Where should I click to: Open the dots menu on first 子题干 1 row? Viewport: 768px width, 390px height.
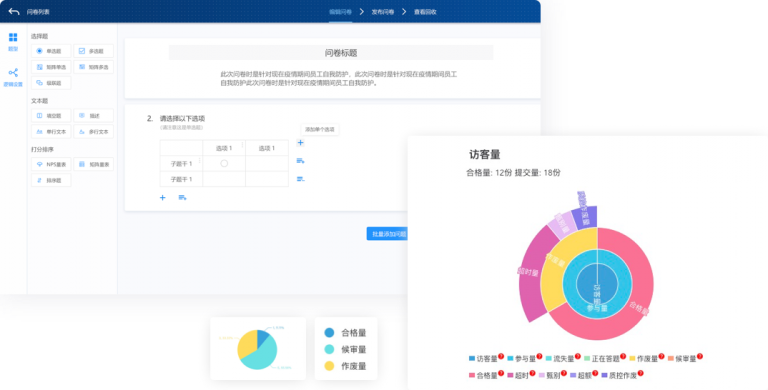[199, 161]
